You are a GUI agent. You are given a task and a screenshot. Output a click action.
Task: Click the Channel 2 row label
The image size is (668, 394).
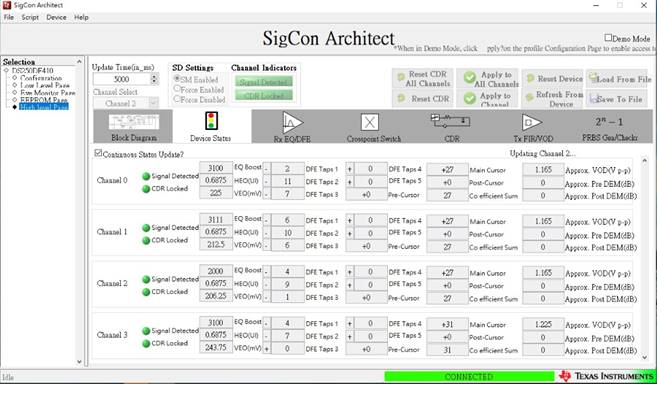point(112,283)
